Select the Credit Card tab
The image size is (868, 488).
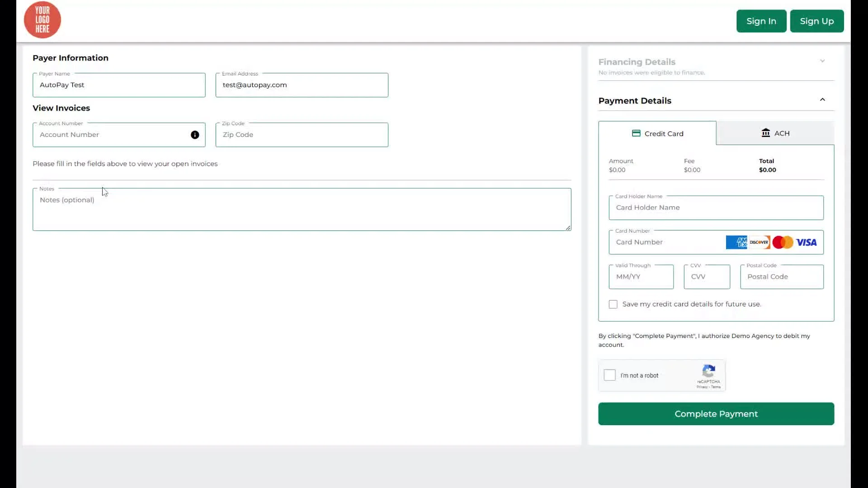tap(657, 133)
